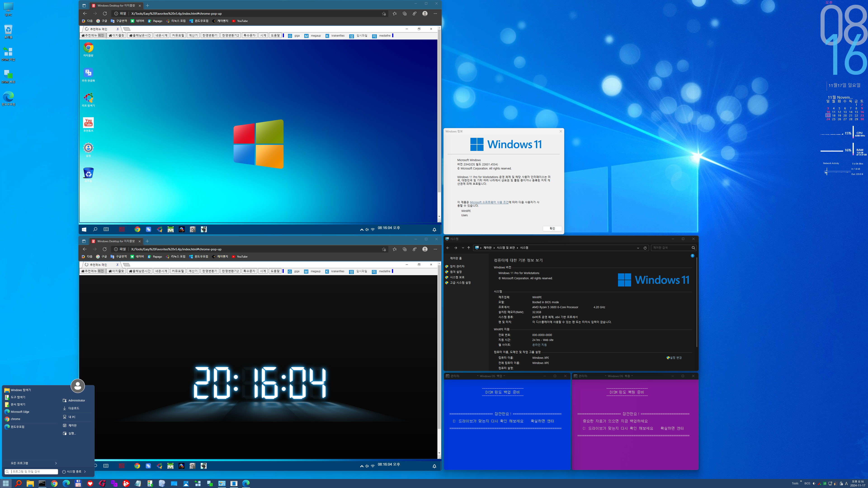This screenshot has height=488, width=868.
Task: Open recent locations dropdown in 시스템 window
Action: [463, 248]
